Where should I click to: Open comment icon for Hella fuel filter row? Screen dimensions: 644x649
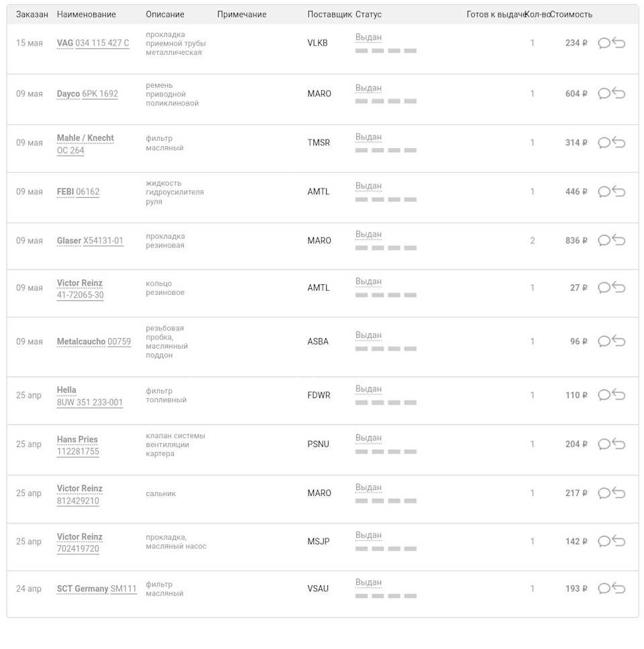pyautogui.click(x=604, y=396)
